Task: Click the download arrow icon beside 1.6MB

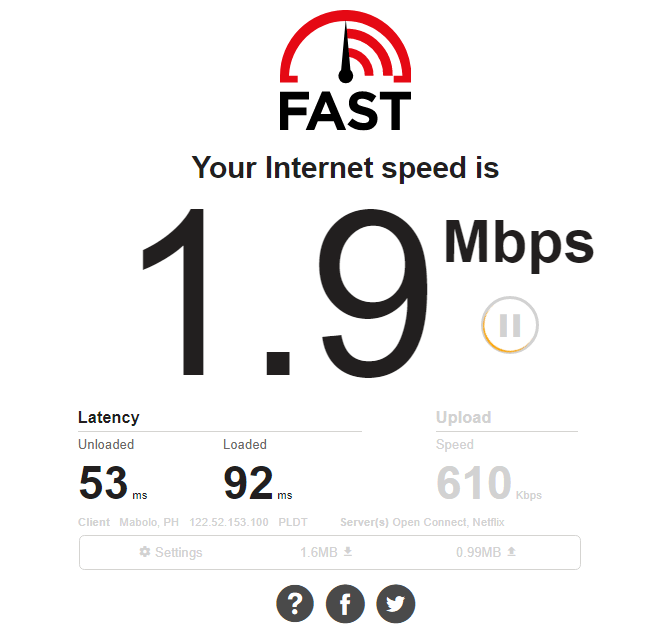Action: coord(348,551)
